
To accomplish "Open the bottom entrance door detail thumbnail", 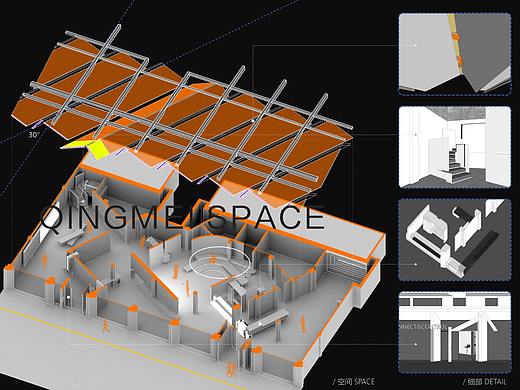I will point(455,333).
